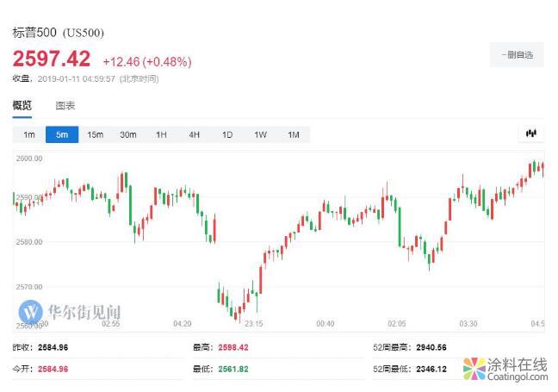Viewport: 558px width, 392px height.
Task: Choose the 30m chart interval
Action: (128, 134)
